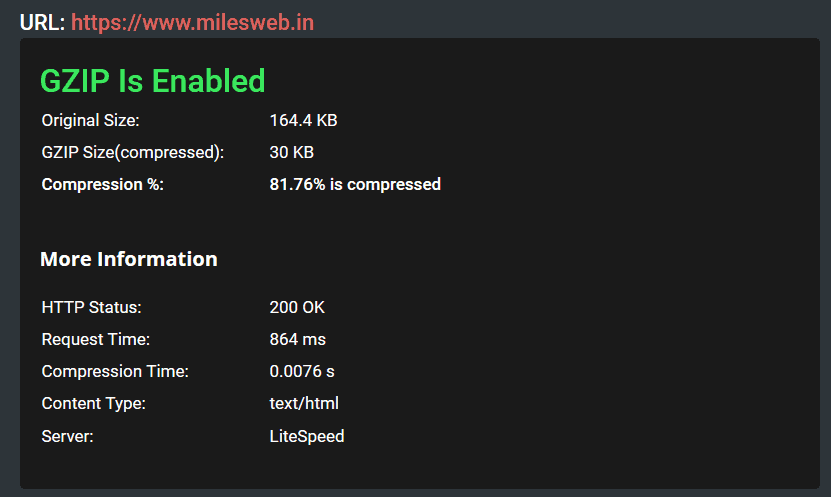Select the 'Content Type:' label
The image size is (831, 497).
coord(93,404)
